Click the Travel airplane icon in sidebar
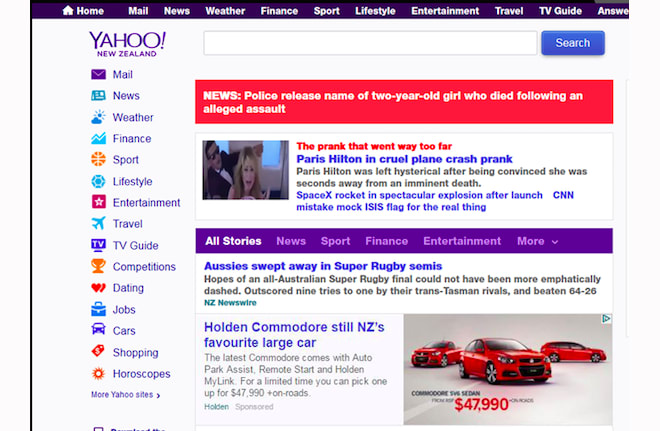Viewport: 660px width, 431px height. (x=98, y=223)
